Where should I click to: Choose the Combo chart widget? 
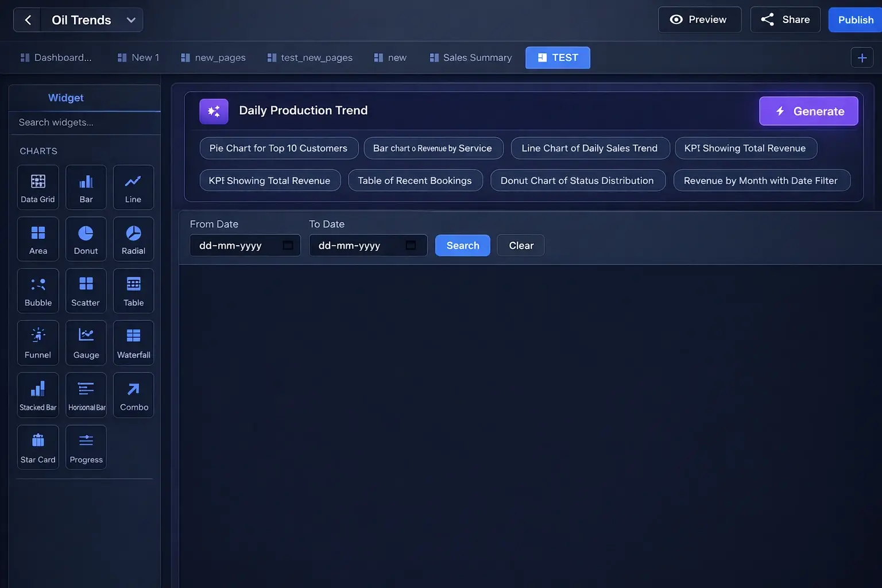[x=133, y=395]
